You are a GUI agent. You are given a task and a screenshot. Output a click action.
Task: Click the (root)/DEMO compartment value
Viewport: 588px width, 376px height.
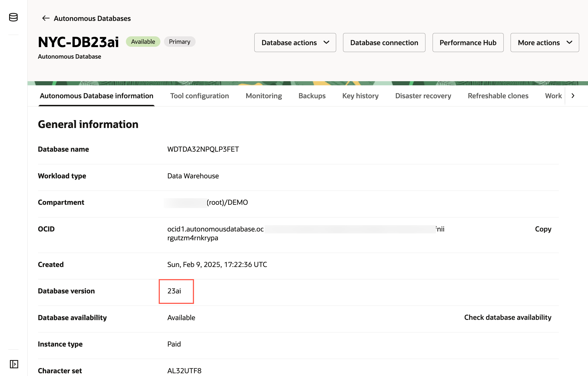227,202
